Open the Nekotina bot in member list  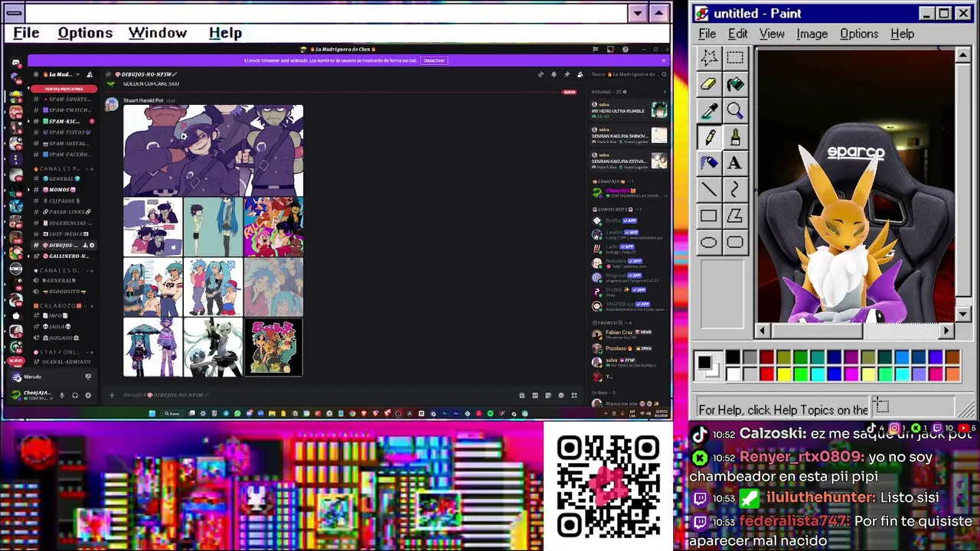pos(628,262)
